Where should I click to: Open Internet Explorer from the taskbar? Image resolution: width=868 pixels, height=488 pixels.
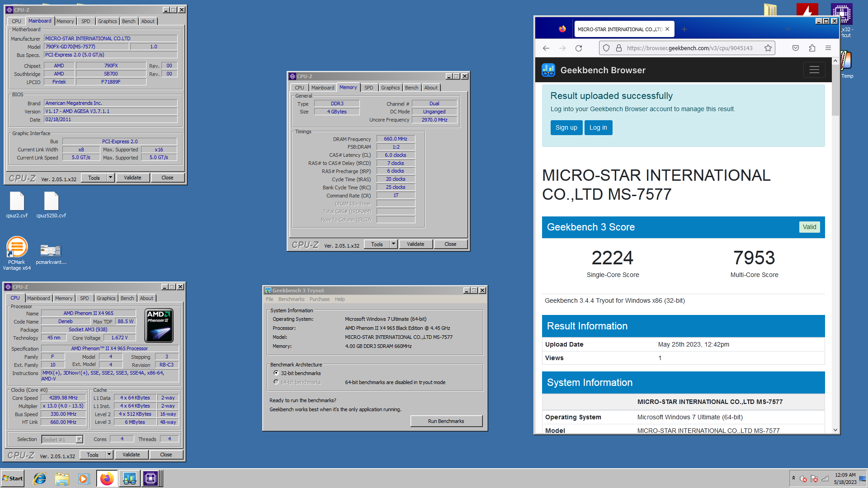(x=40, y=479)
